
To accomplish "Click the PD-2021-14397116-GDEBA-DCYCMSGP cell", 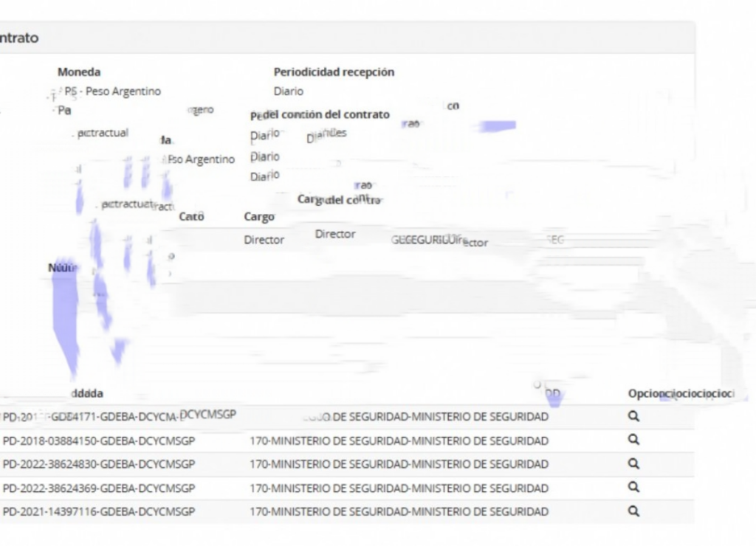I will [99, 511].
